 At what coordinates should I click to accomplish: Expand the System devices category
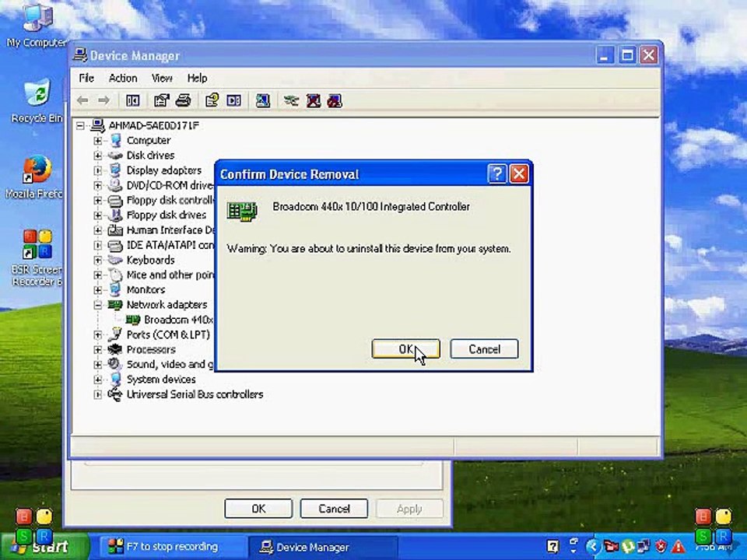tap(98, 380)
